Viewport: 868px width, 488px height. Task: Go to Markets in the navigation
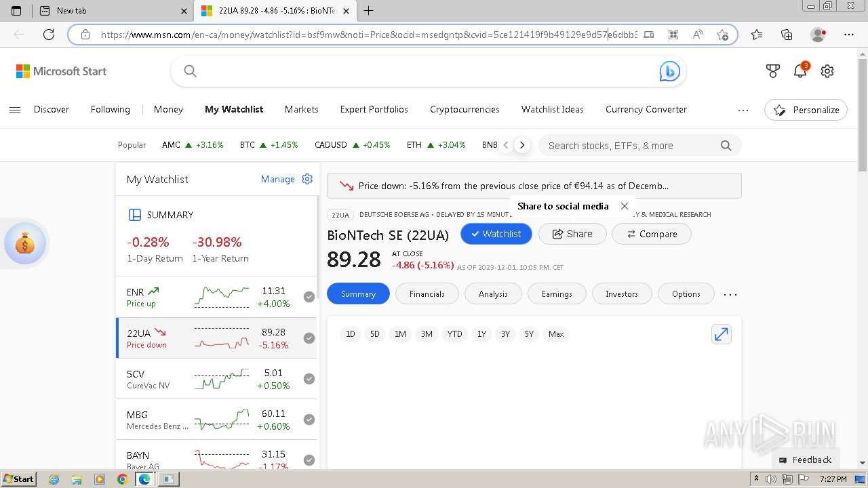(302, 109)
